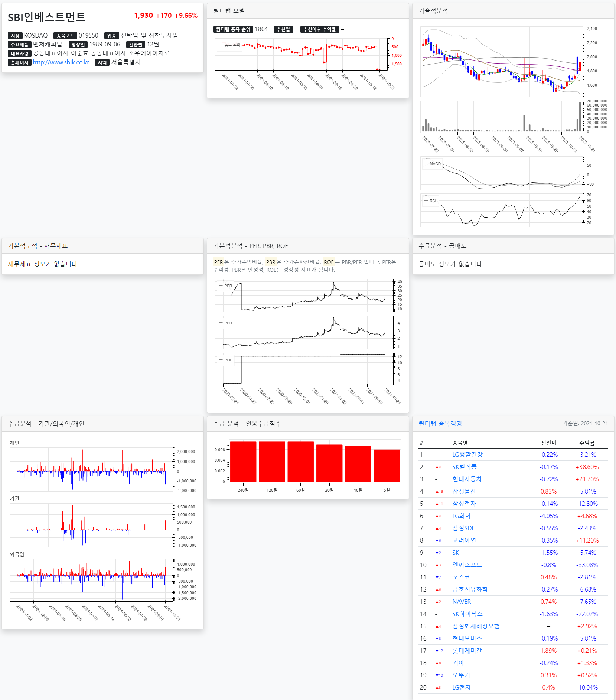This screenshot has height=700, width=616.
Task: Click the 외국인 supply chart
Action: [91, 580]
